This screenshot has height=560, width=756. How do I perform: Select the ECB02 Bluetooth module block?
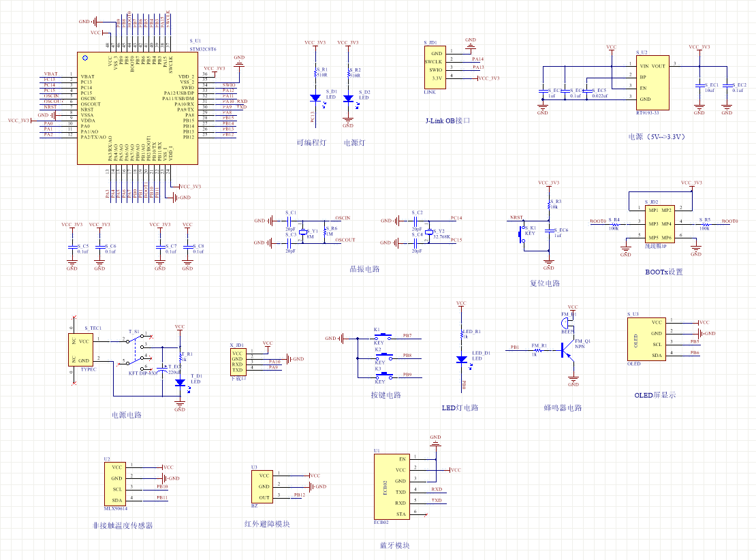tap(392, 486)
